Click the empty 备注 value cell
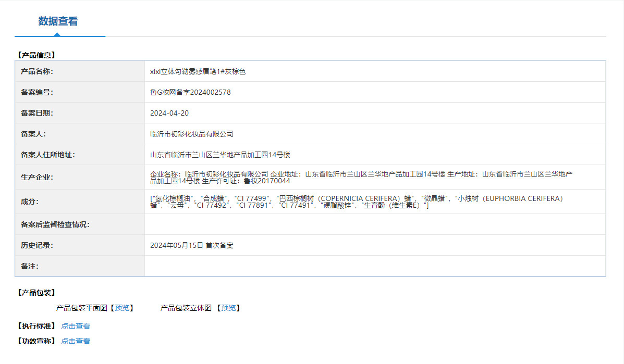624x364 pixels. pos(375,266)
